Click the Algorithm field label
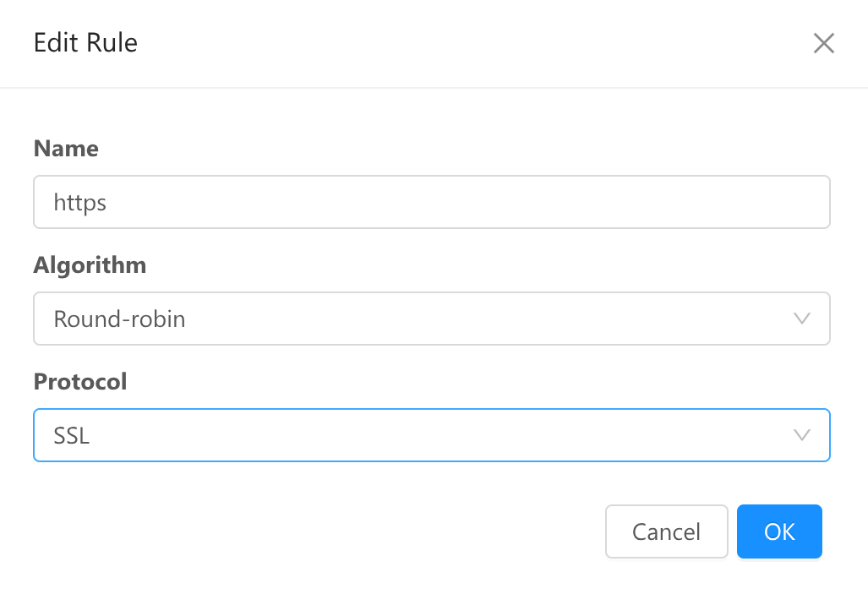The image size is (868, 594). click(90, 265)
